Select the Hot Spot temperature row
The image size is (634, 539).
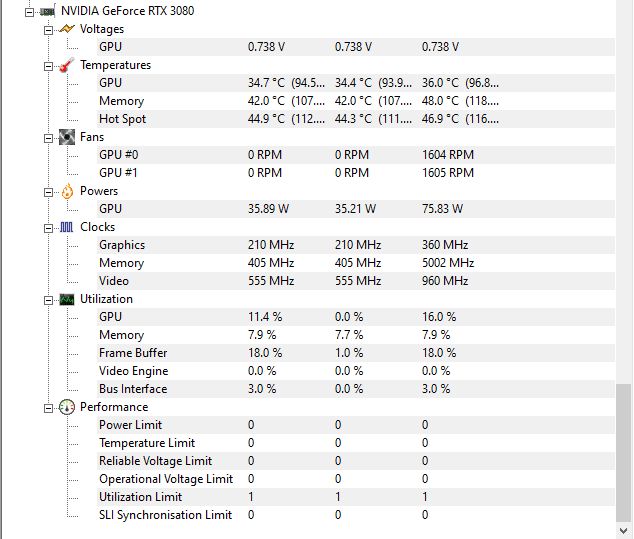(122, 119)
